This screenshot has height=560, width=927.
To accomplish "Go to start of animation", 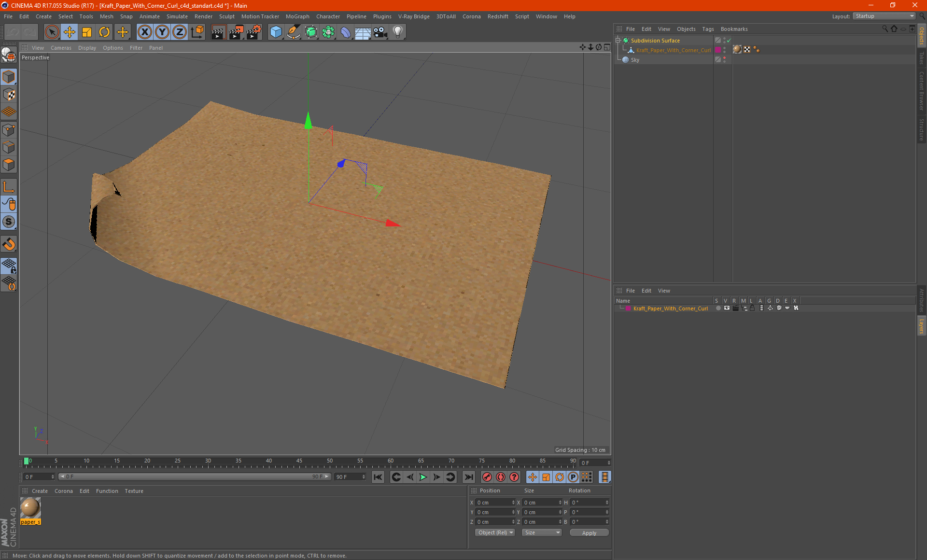I will [x=378, y=477].
